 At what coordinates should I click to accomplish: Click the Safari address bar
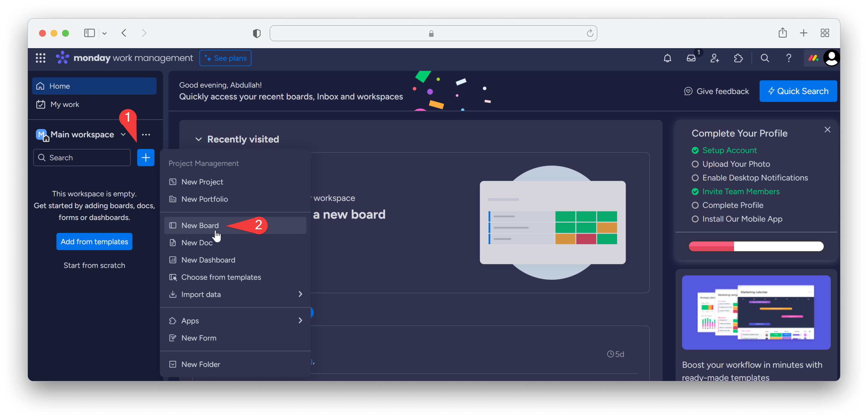pyautogui.click(x=433, y=33)
